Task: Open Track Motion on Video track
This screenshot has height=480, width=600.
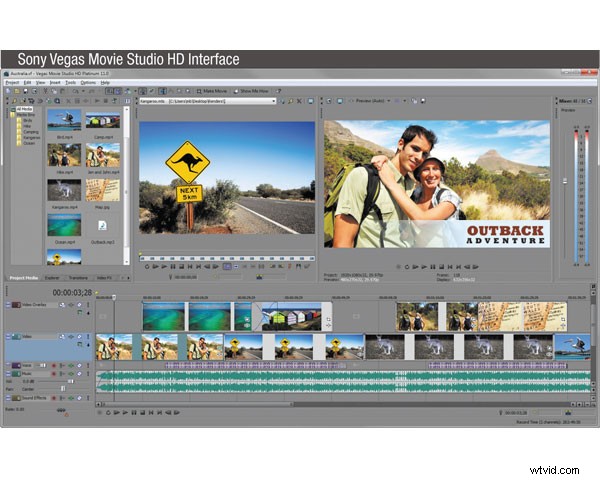Action: [62, 336]
